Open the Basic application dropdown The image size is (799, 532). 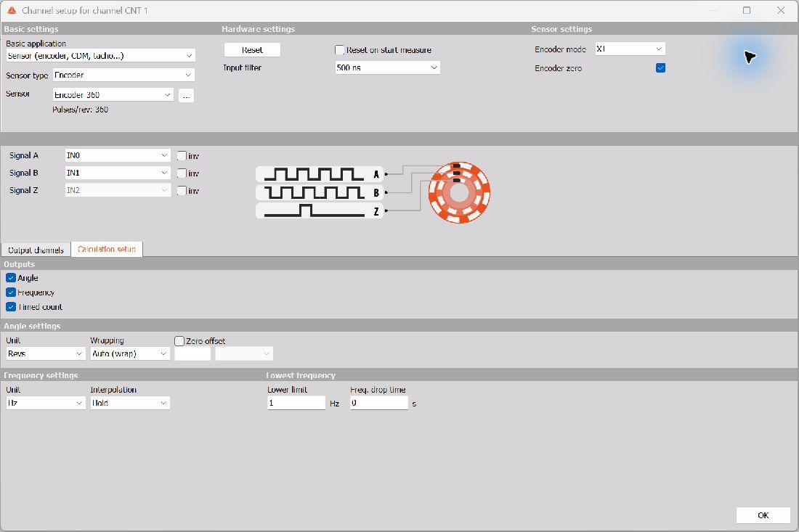[101, 55]
